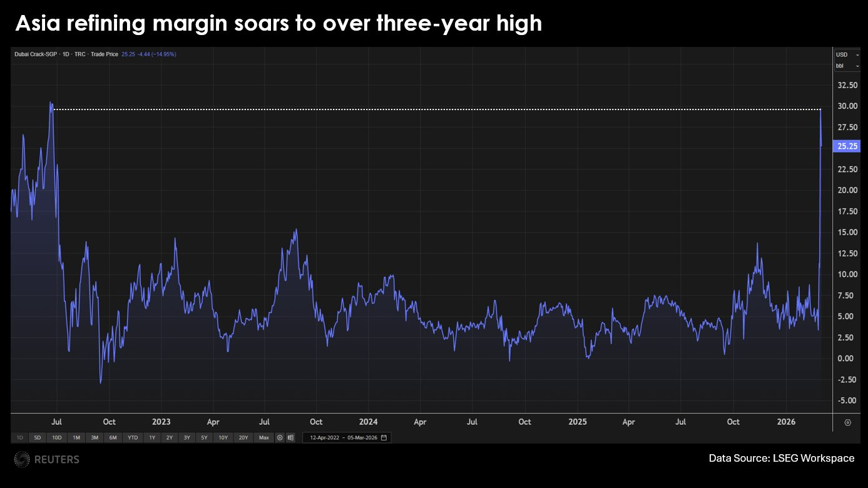Click the 3M range button

pyautogui.click(x=94, y=438)
